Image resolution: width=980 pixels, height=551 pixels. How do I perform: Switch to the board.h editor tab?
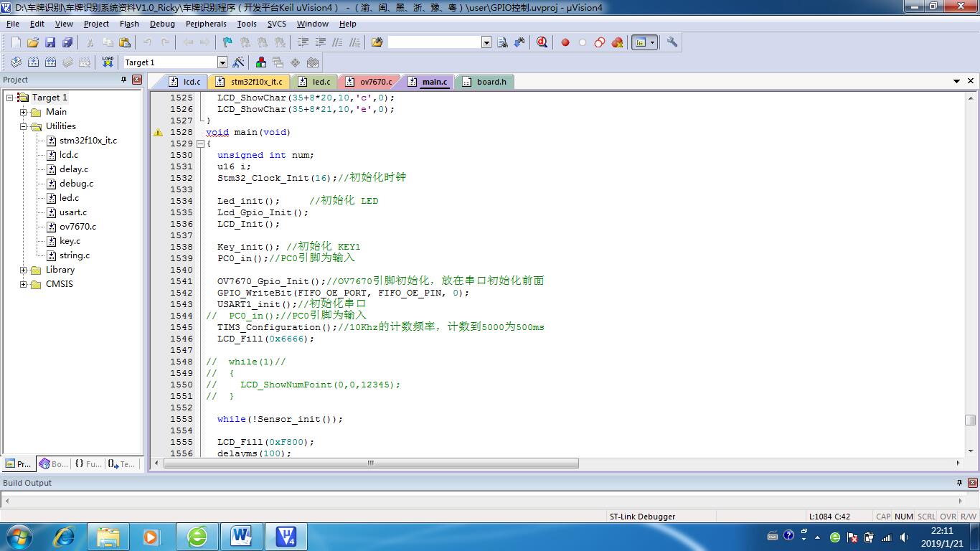pyautogui.click(x=485, y=82)
